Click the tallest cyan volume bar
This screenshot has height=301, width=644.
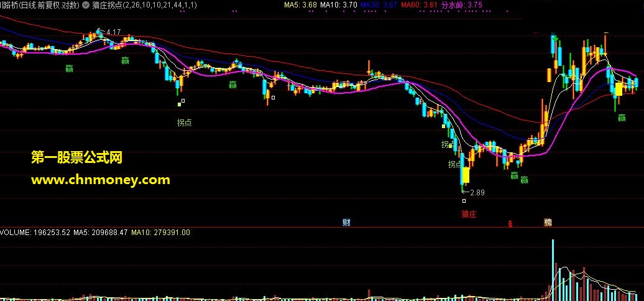click(553, 269)
